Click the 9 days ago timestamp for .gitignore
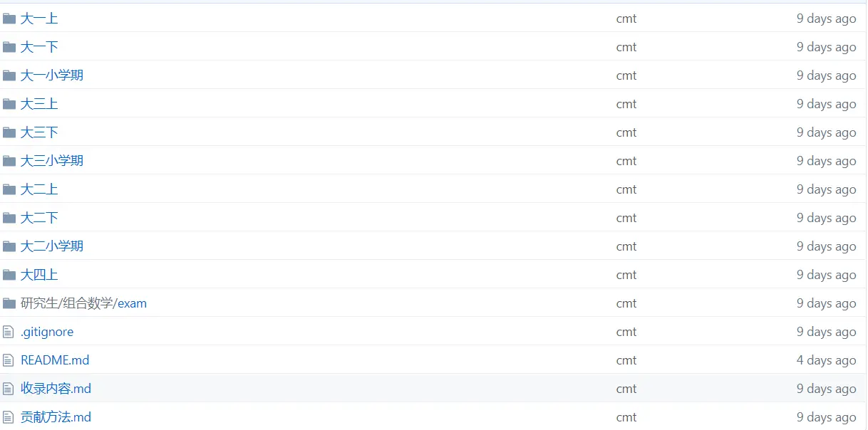The width and height of the screenshot is (868, 430). coord(826,332)
